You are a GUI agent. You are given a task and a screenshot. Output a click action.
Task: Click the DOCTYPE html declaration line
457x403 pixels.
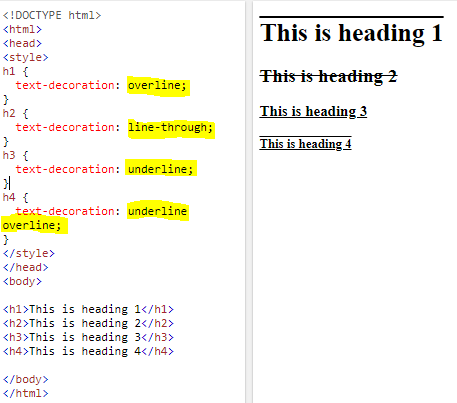click(52, 15)
